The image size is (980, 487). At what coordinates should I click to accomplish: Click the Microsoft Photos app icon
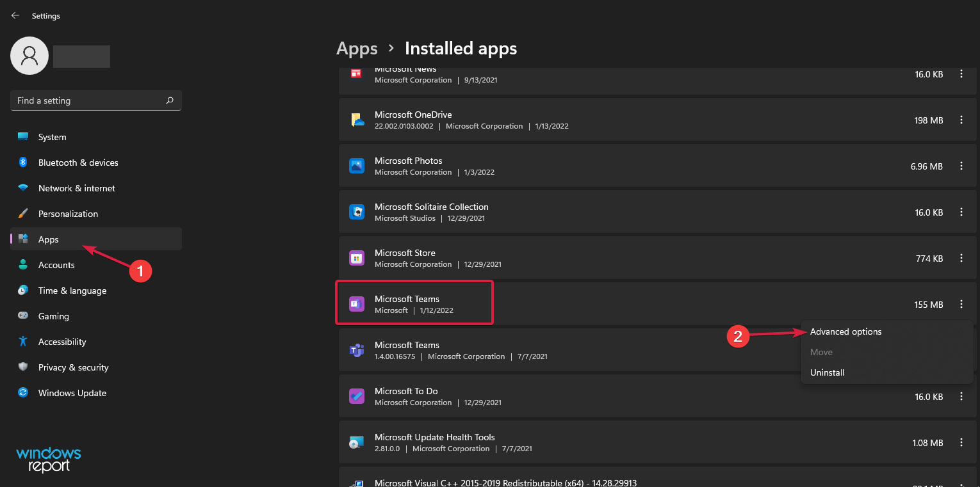point(357,166)
